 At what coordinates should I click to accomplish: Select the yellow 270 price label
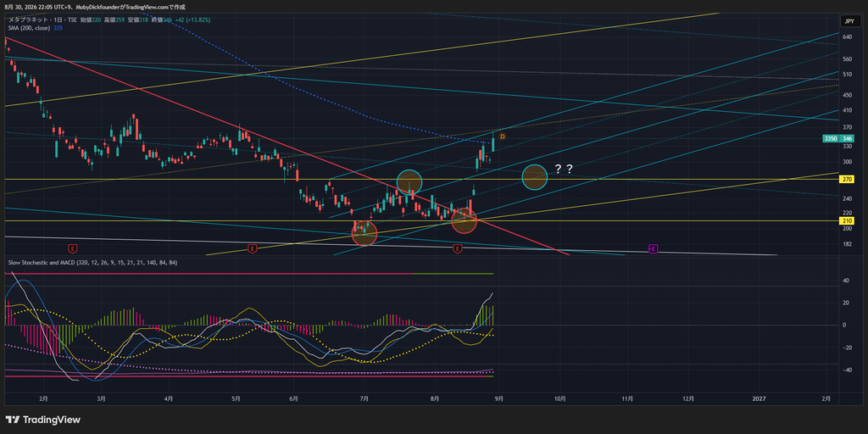(x=848, y=180)
